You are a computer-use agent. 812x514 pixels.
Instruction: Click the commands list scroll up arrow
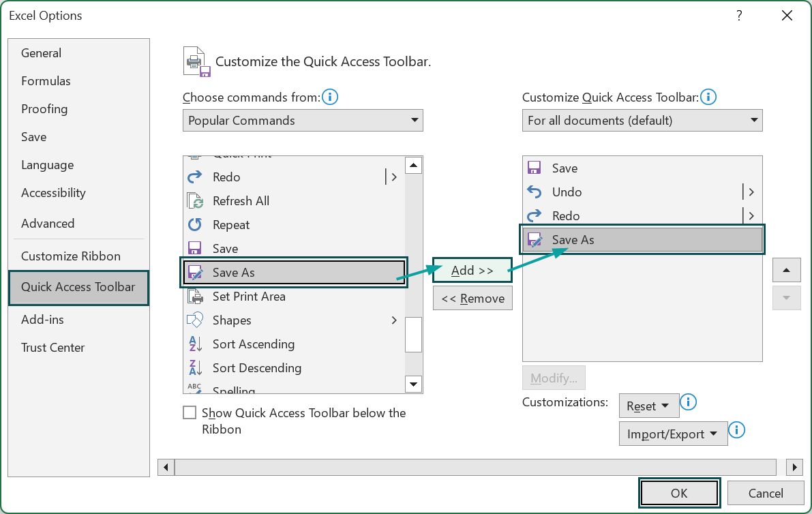click(x=413, y=166)
